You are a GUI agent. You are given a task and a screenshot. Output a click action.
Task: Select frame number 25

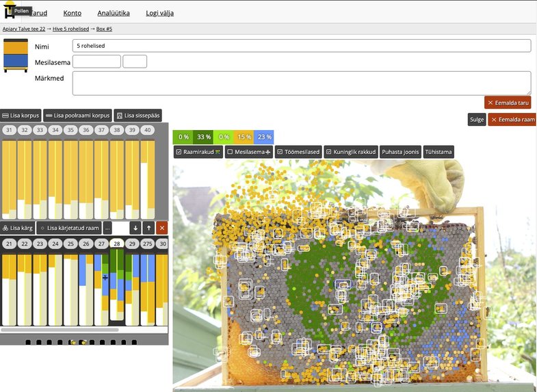tap(70, 244)
